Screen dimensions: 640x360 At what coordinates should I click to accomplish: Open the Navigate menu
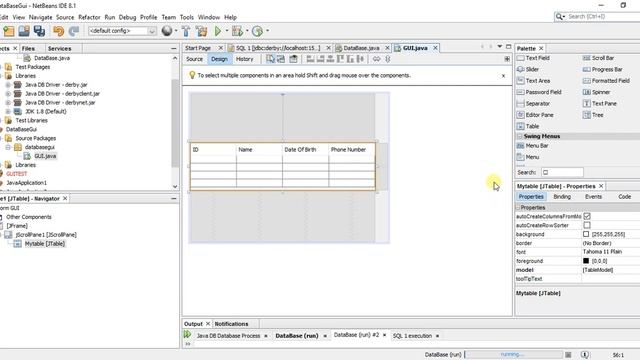tap(40, 18)
